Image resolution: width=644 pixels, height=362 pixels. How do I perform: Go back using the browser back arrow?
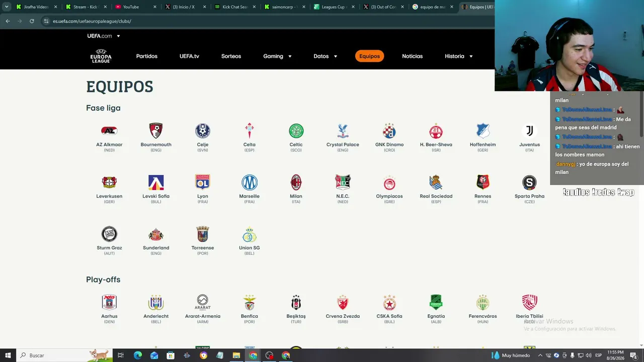point(8,21)
